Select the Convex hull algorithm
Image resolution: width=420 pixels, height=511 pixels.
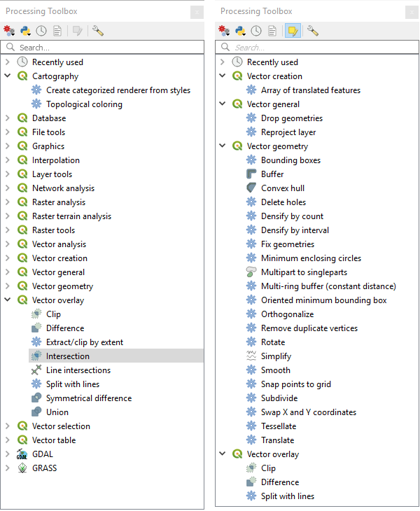point(282,188)
